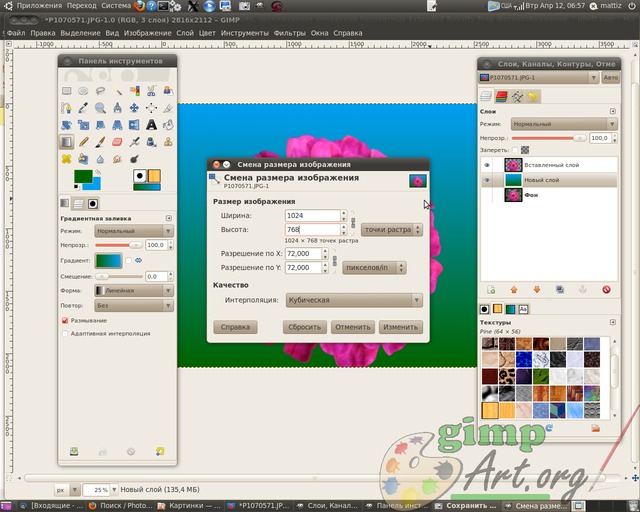Screen dimensions: 640x512
Task: Click the Справка button in dialog
Action: coord(235,327)
